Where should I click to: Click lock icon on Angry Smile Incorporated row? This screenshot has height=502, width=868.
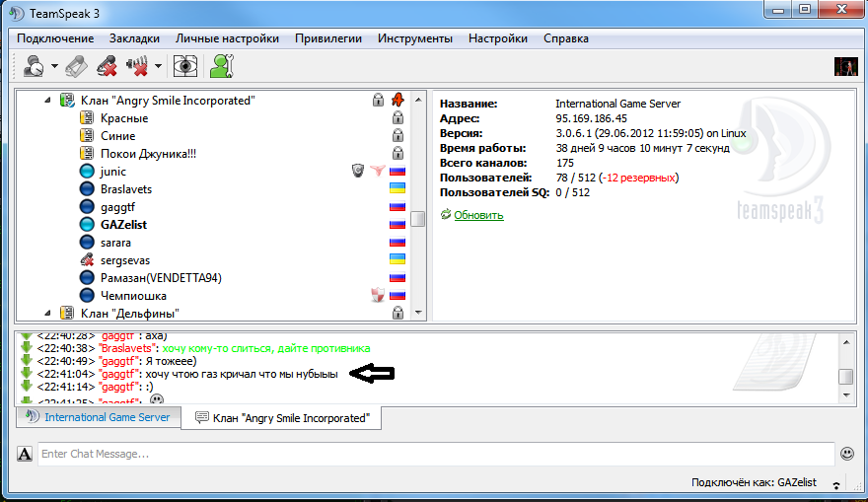point(378,101)
